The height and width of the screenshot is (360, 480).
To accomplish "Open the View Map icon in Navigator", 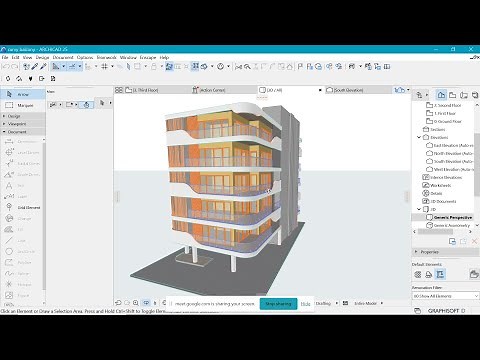I will (x=452, y=95).
